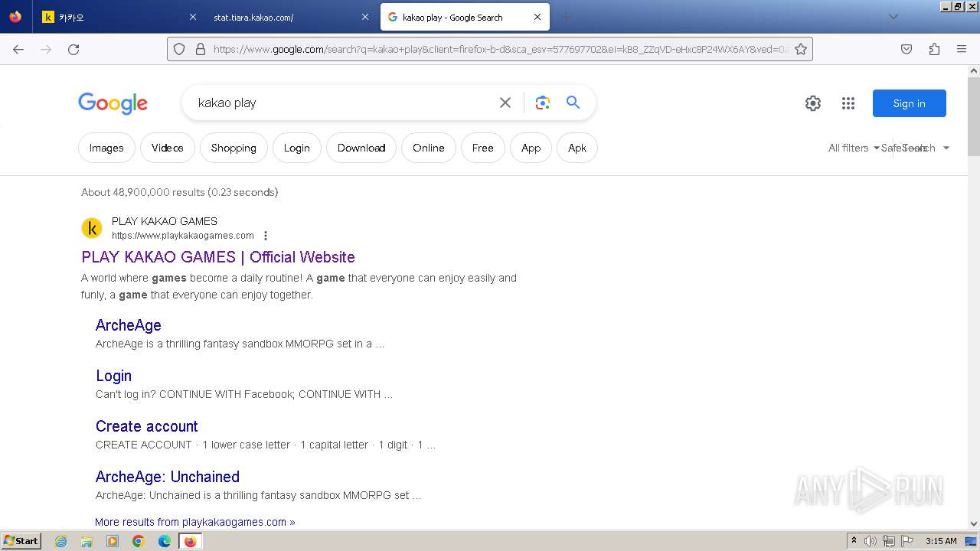Screen dimensions: 980x551
Task: Open a new tab with plus
Action: click(567, 17)
